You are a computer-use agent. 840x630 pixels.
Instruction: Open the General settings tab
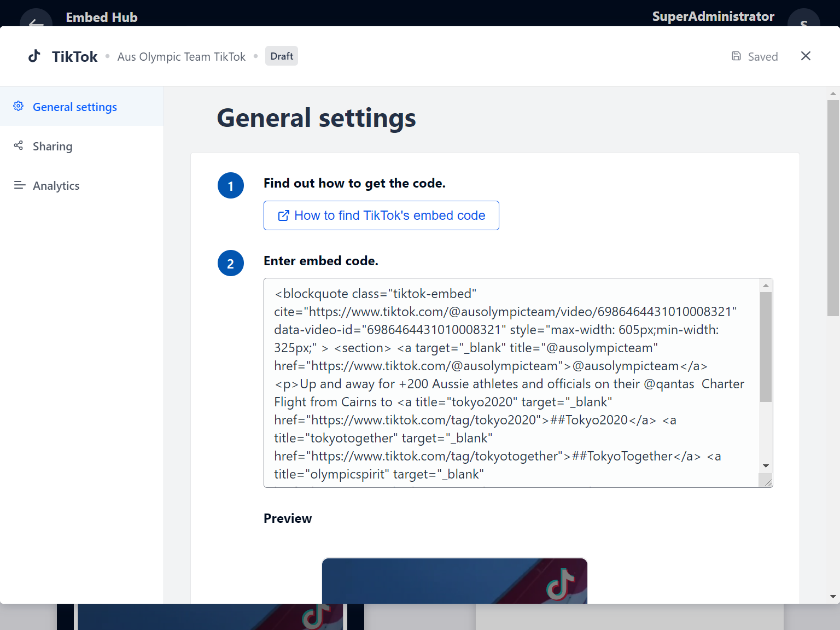tap(75, 107)
